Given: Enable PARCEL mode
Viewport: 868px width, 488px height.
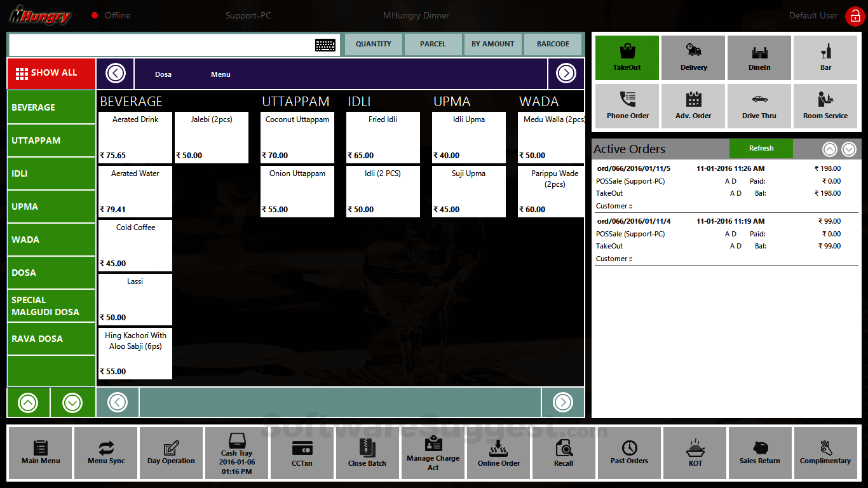Looking at the screenshot, I should [x=433, y=44].
